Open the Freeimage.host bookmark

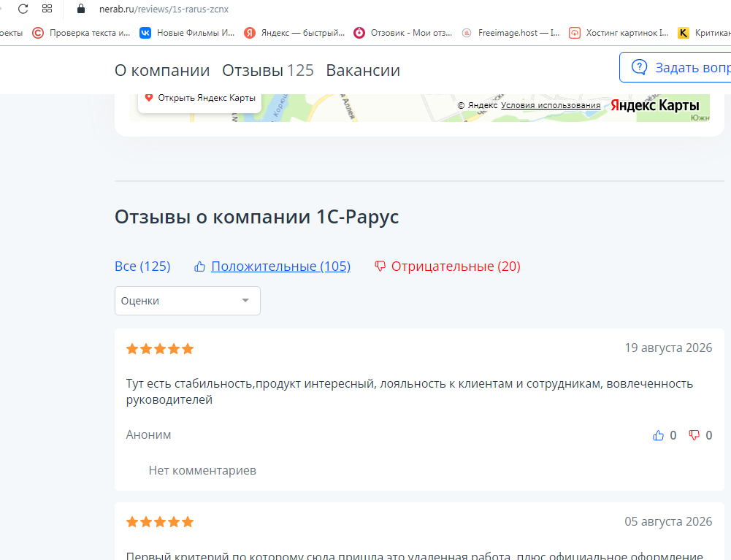510,33
